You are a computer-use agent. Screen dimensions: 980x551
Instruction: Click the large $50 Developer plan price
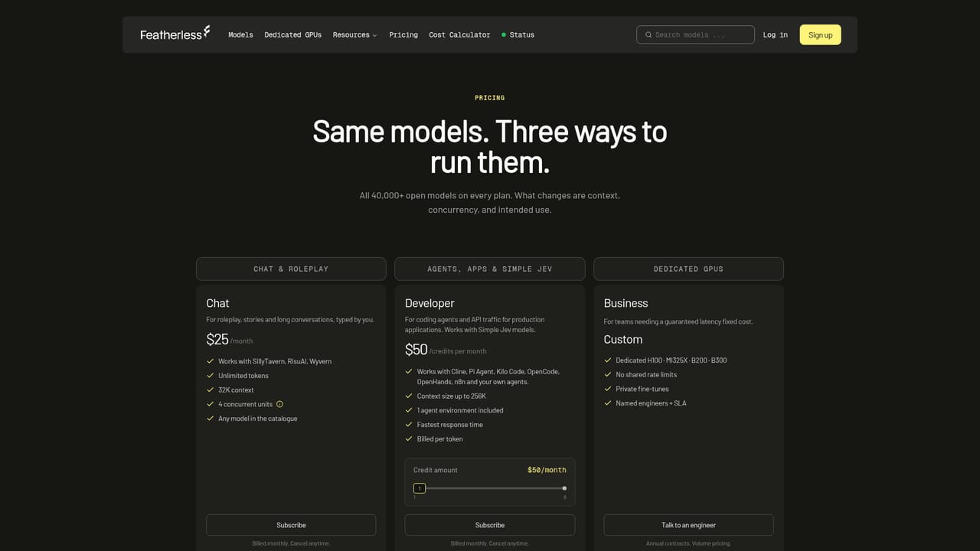click(x=416, y=350)
